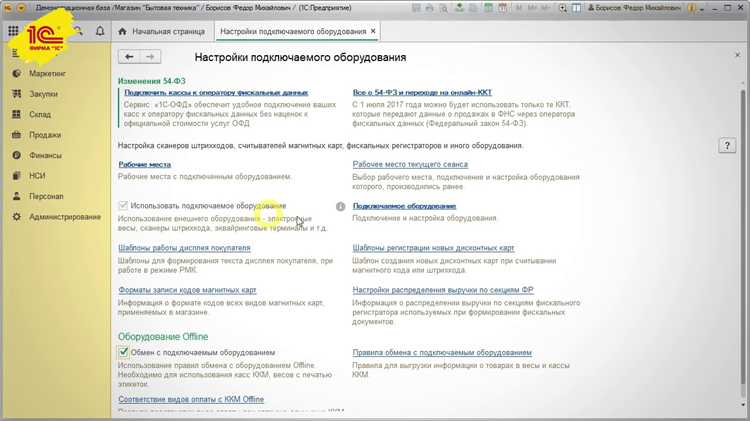Open the calculator icon in title bar

488,8
